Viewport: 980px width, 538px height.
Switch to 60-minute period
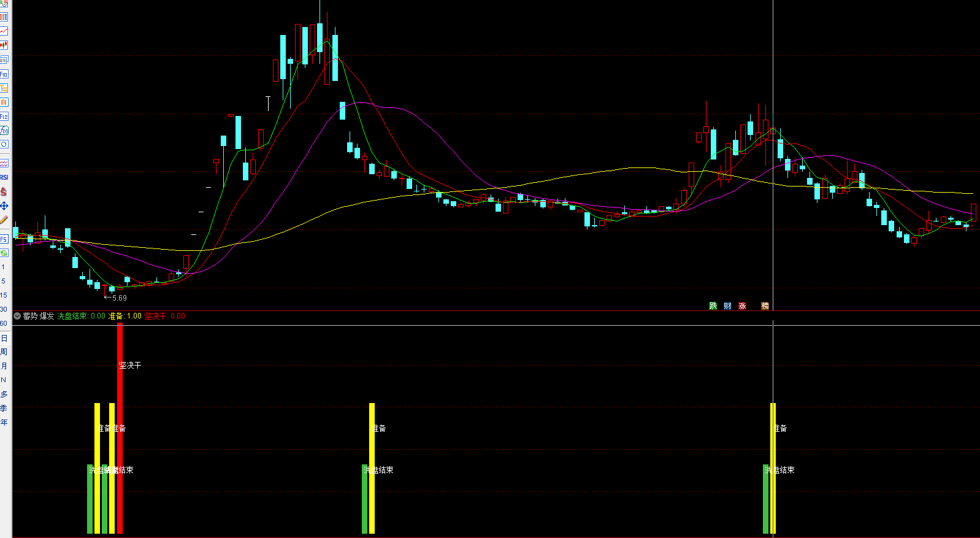tap(4, 323)
